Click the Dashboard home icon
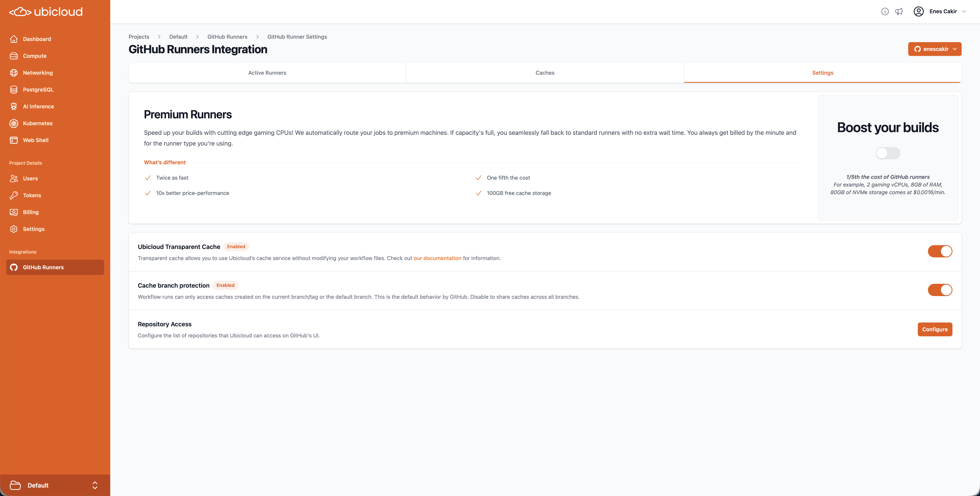Image resolution: width=980 pixels, height=496 pixels. coord(14,39)
